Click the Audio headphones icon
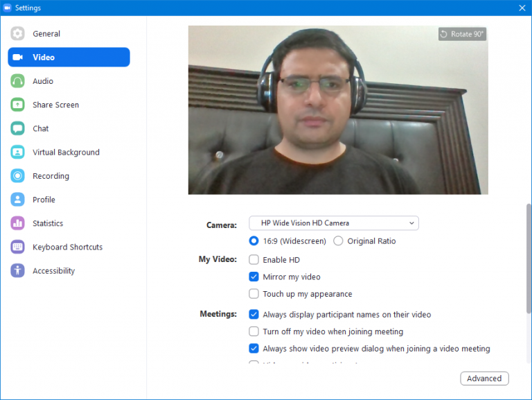 [18, 81]
